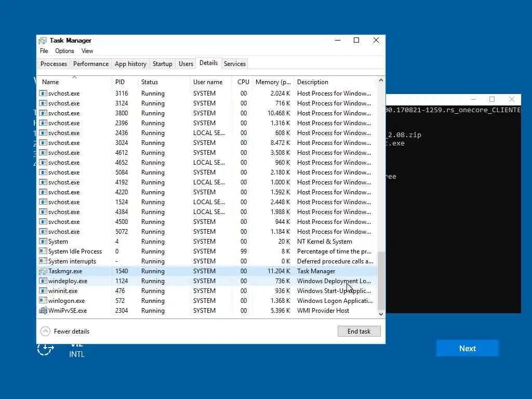Click the scrollbar up arrow in Details list
The image size is (532, 399).
pyautogui.click(x=381, y=81)
